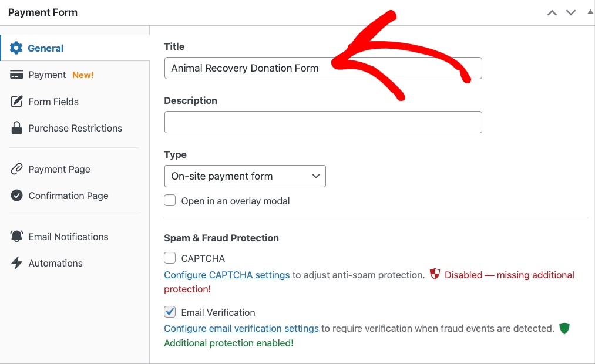Check Open in an overlay modal
595x364 pixels.
coord(170,201)
